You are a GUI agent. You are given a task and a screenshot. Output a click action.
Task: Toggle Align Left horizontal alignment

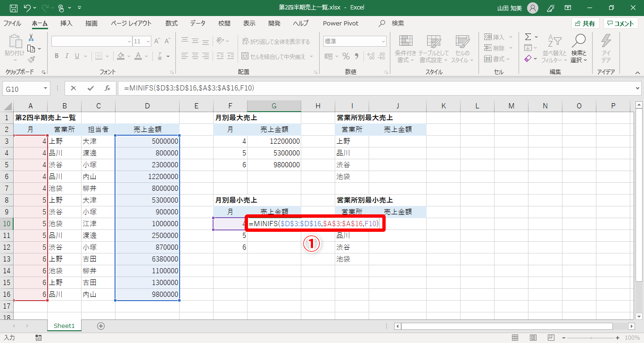click(185, 56)
